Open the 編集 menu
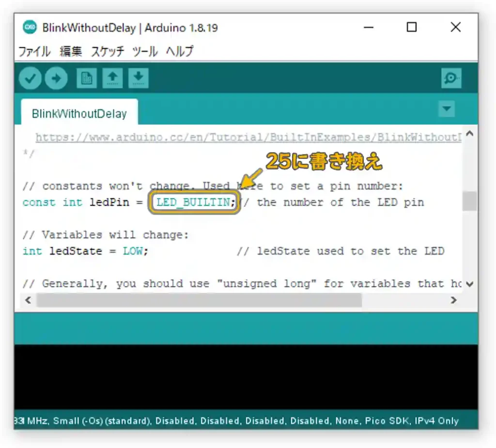 pos(71,51)
